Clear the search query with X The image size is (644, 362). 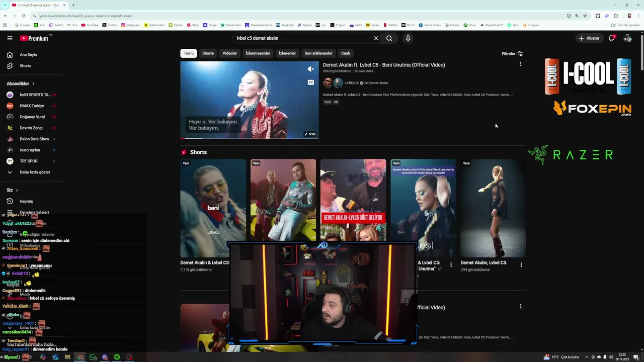pyautogui.click(x=376, y=38)
